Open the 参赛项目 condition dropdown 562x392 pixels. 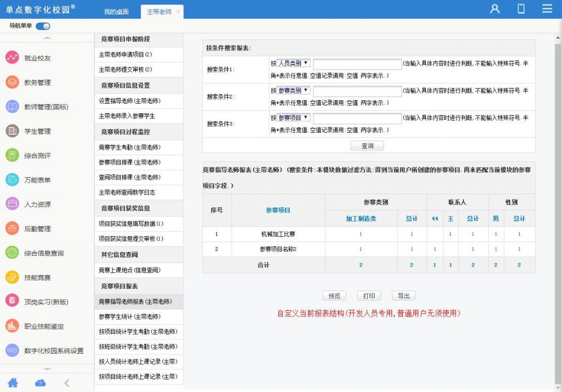[x=294, y=118]
